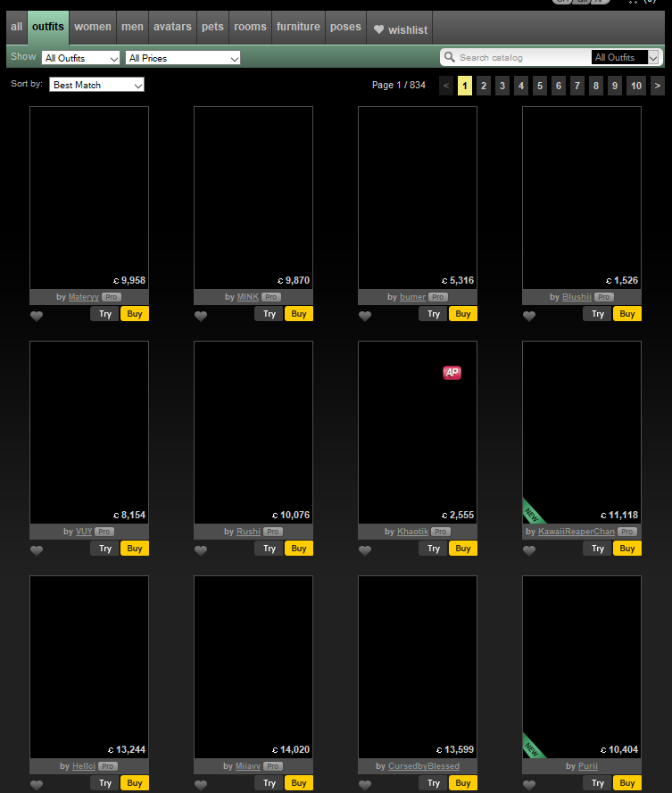Open the Sort by Best Match dropdown
The height and width of the screenshot is (793, 672).
tap(96, 85)
